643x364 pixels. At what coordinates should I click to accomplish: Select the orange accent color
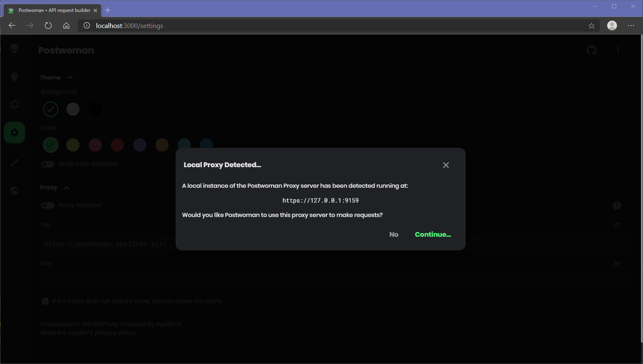[x=162, y=145]
